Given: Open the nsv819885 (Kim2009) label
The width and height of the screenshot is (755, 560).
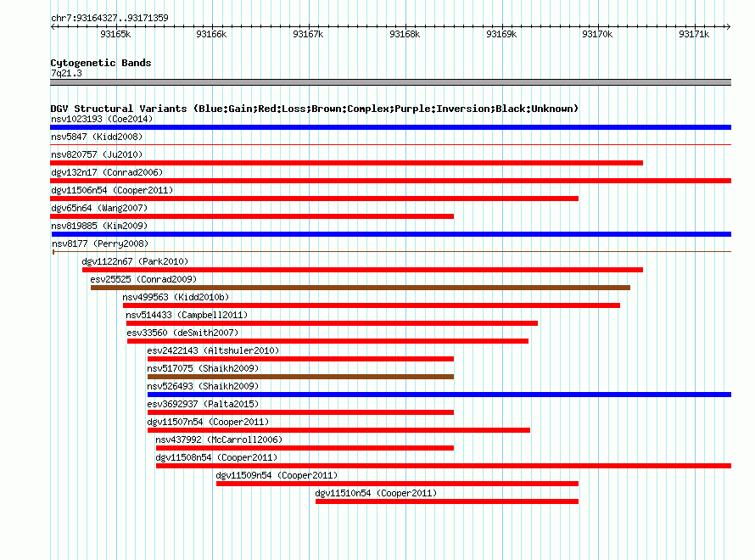Looking at the screenshot, I should [99, 226].
